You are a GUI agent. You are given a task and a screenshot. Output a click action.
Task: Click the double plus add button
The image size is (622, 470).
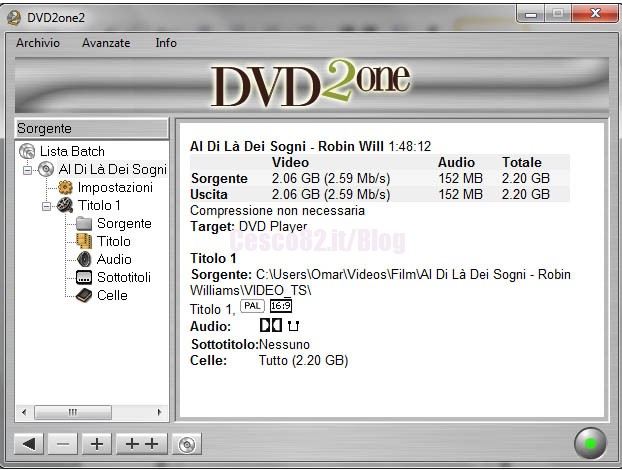[x=142, y=444]
